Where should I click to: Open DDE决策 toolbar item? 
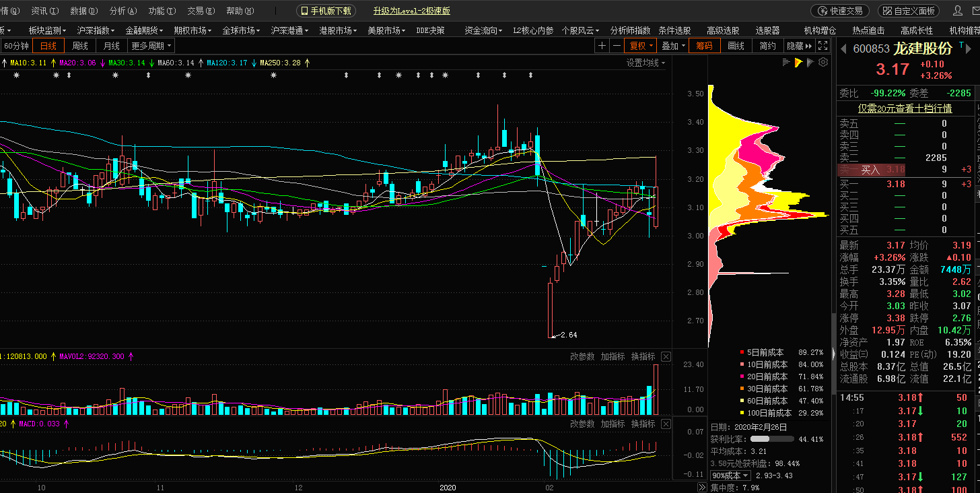(430, 30)
